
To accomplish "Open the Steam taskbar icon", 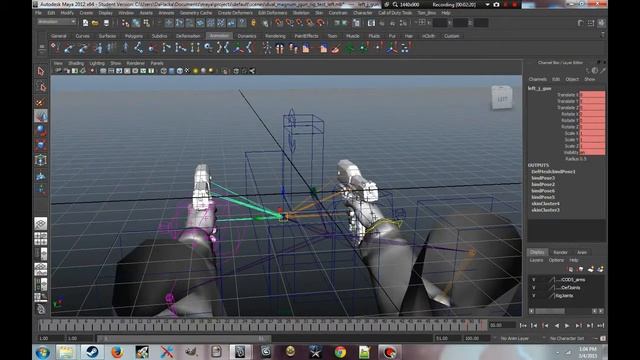I will pos(92,352).
